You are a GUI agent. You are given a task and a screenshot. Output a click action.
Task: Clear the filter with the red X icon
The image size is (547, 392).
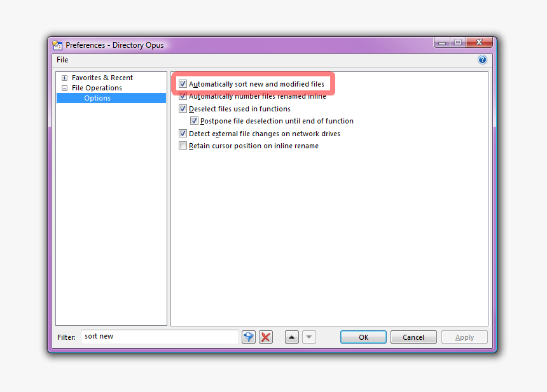click(266, 337)
